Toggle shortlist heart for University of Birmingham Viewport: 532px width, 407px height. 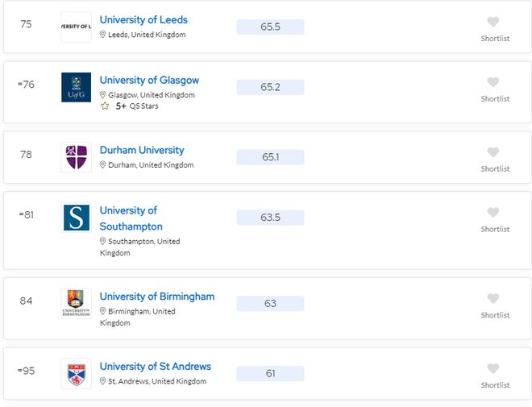[x=493, y=299]
